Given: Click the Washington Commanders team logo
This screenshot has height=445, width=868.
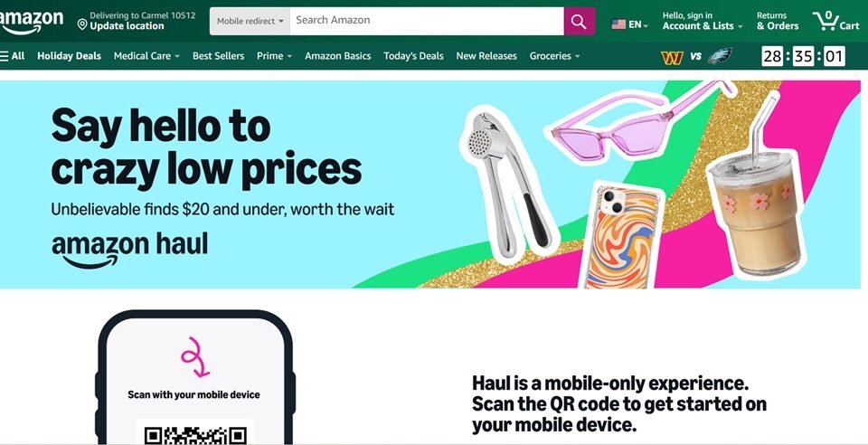Looking at the screenshot, I should [672, 56].
